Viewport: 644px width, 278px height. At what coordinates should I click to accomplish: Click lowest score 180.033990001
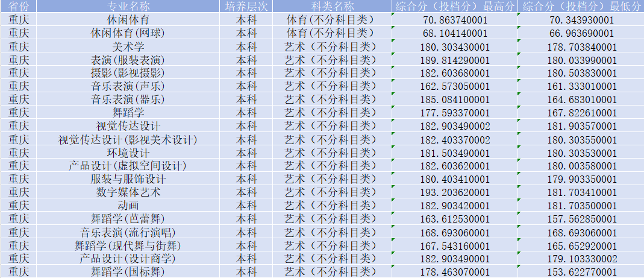581,60
